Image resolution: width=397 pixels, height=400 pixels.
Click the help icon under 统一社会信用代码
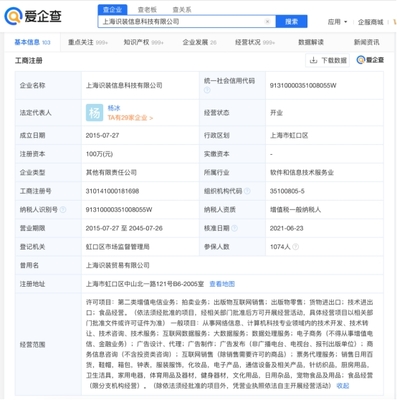click(207, 90)
